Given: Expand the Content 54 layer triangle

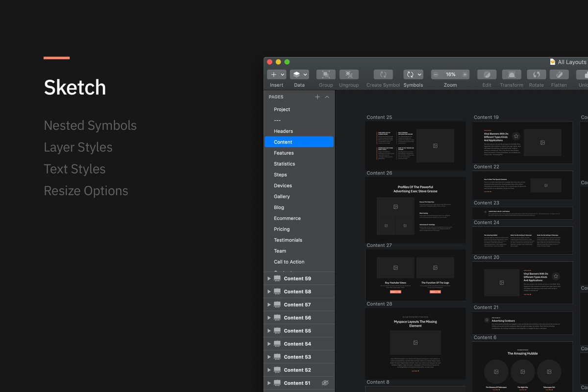Looking at the screenshot, I should click(269, 344).
